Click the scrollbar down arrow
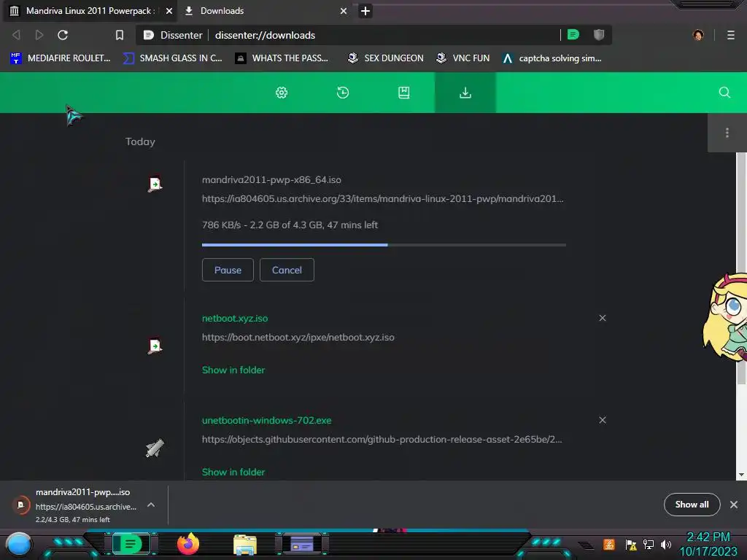 741,475
